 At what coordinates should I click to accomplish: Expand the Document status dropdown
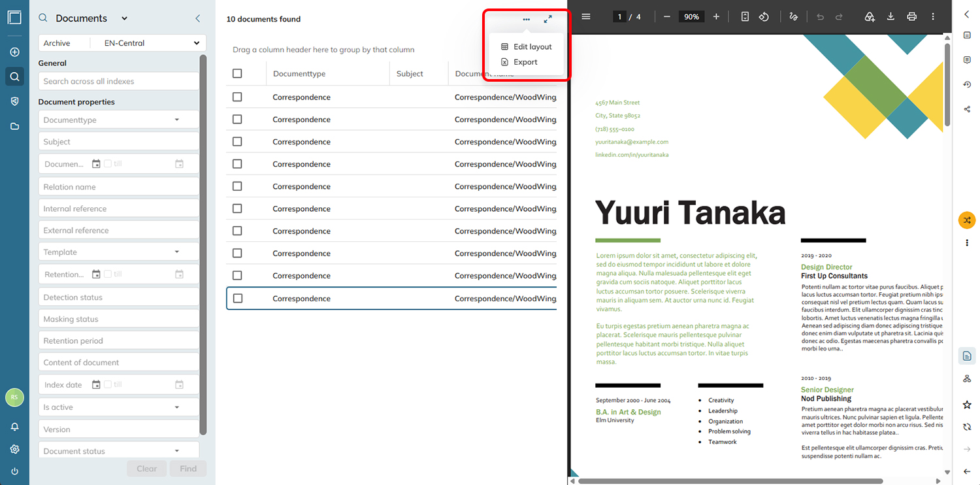[x=177, y=450]
